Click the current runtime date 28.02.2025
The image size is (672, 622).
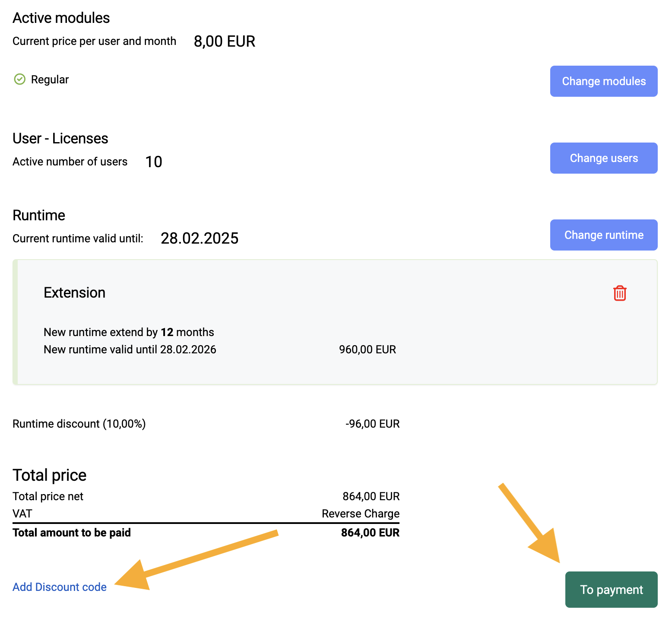200,238
